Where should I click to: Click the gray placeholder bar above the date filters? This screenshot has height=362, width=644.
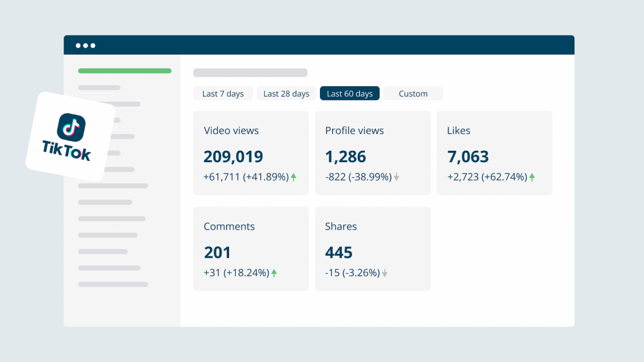click(250, 72)
